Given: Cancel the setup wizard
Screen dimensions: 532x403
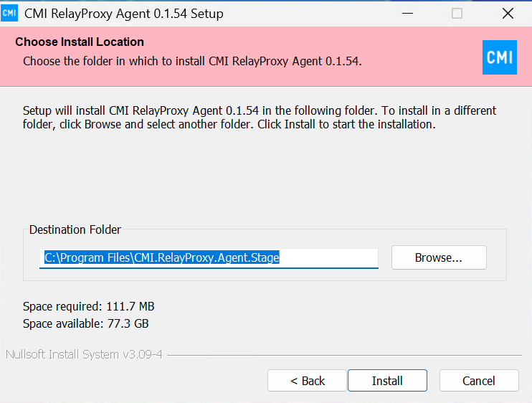Looking at the screenshot, I should coord(479,380).
